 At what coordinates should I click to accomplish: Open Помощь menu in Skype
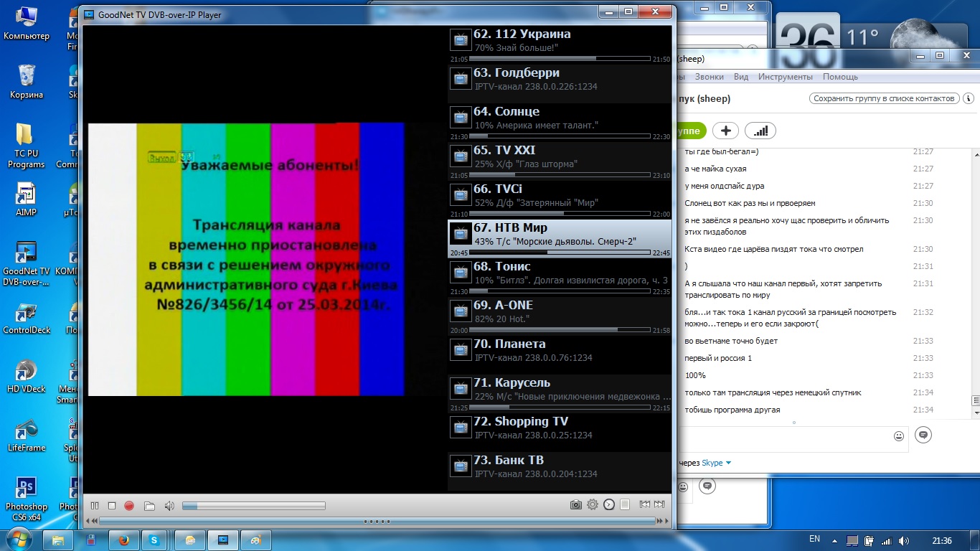pyautogui.click(x=840, y=77)
